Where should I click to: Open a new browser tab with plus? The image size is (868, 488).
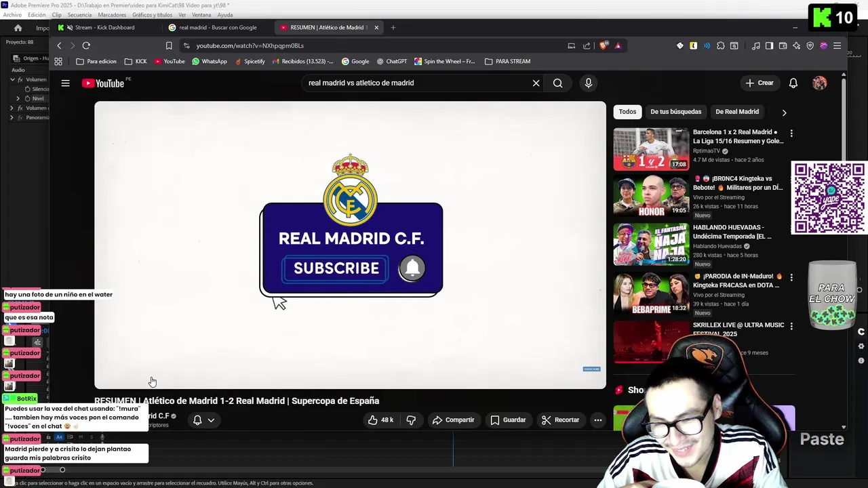(393, 28)
